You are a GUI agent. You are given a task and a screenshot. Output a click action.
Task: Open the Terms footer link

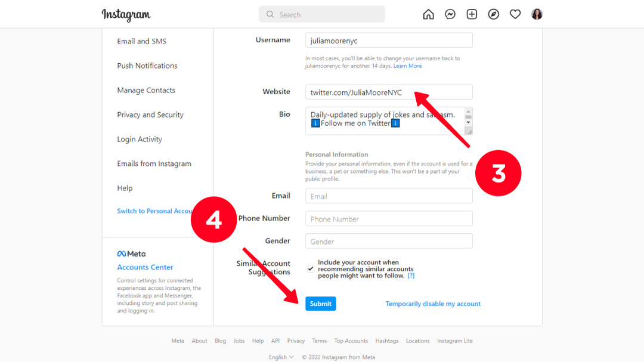click(319, 341)
